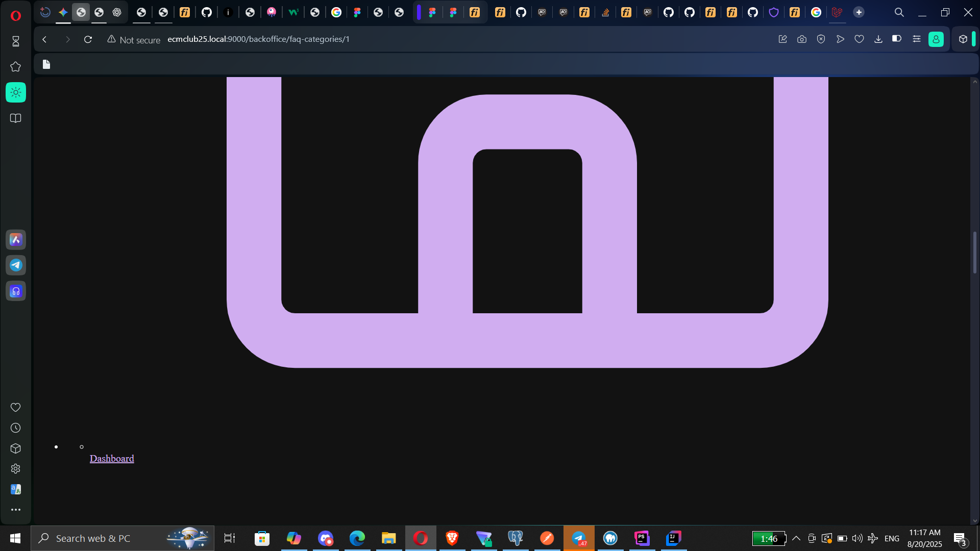Reload the current page

click(x=88, y=39)
